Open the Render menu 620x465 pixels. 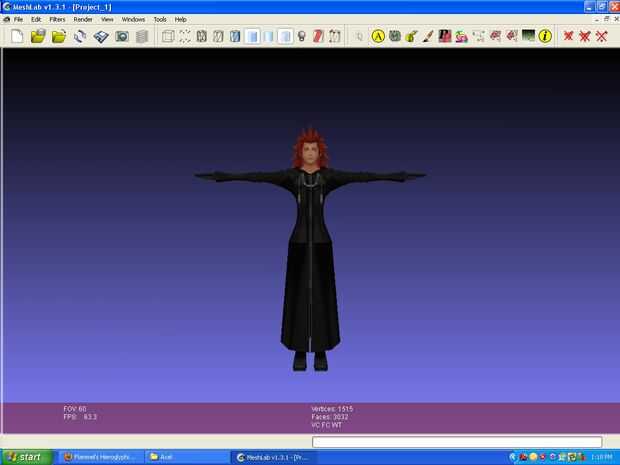pyautogui.click(x=83, y=19)
